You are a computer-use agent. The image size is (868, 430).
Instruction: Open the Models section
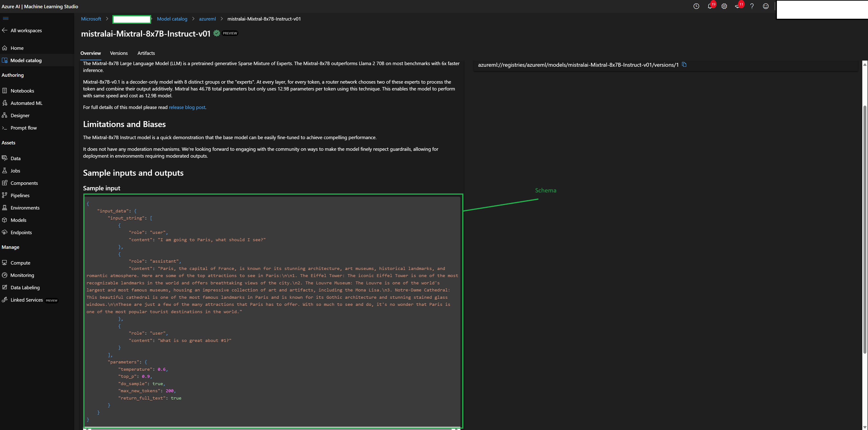tap(18, 220)
